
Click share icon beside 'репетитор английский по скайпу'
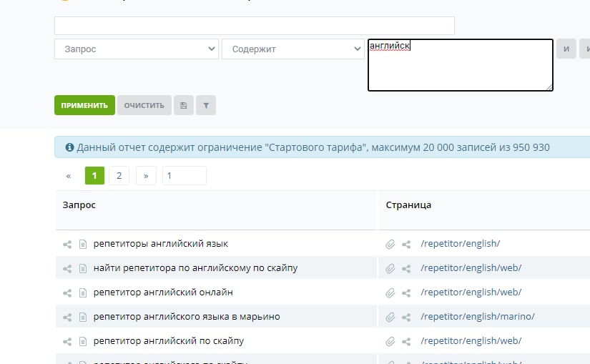pos(67,341)
